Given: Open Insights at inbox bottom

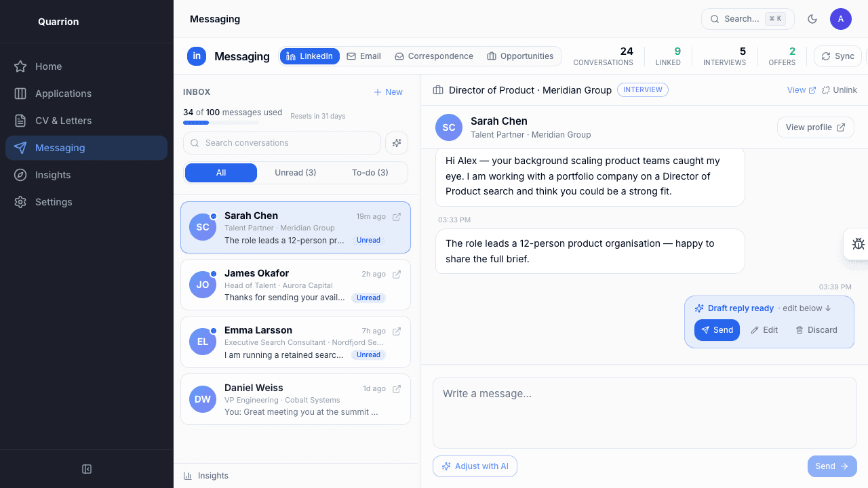Looking at the screenshot, I should click(206, 476).
